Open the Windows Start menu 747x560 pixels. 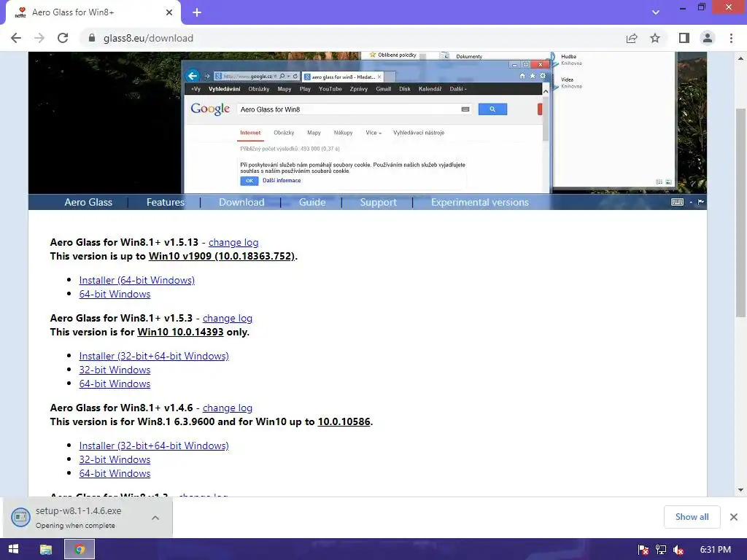tap(13, 550)
